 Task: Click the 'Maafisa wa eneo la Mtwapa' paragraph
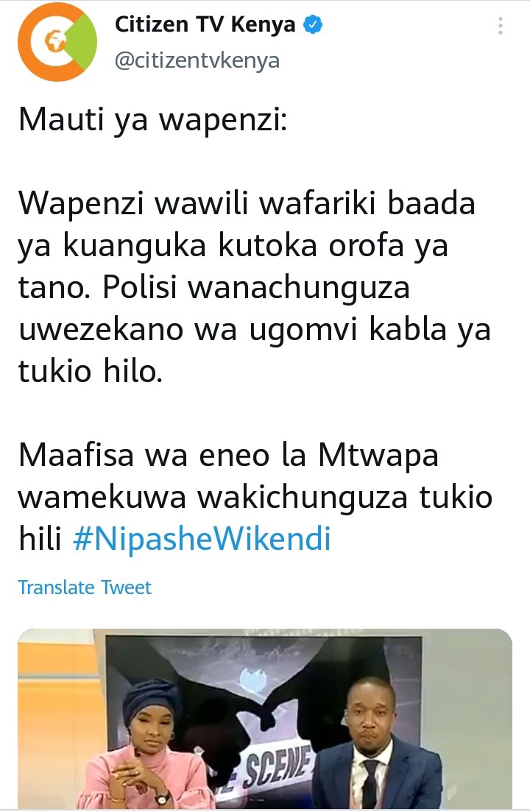(x=255, y=497)
